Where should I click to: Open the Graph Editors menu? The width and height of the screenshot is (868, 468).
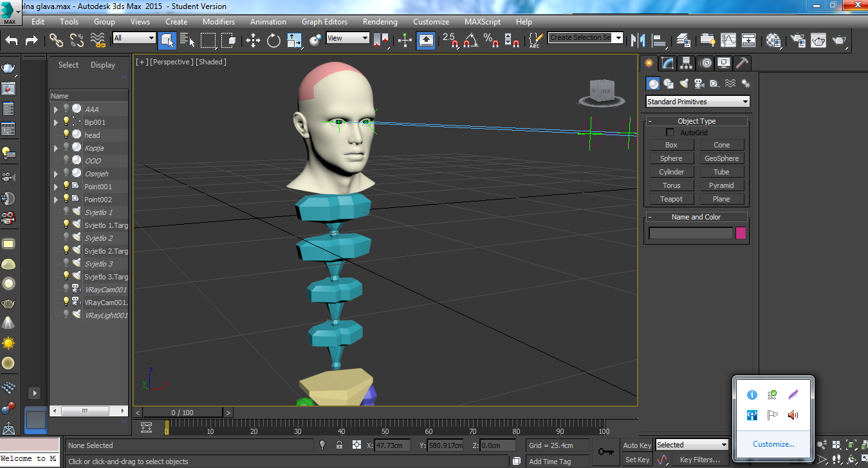[x=324, y=22]
